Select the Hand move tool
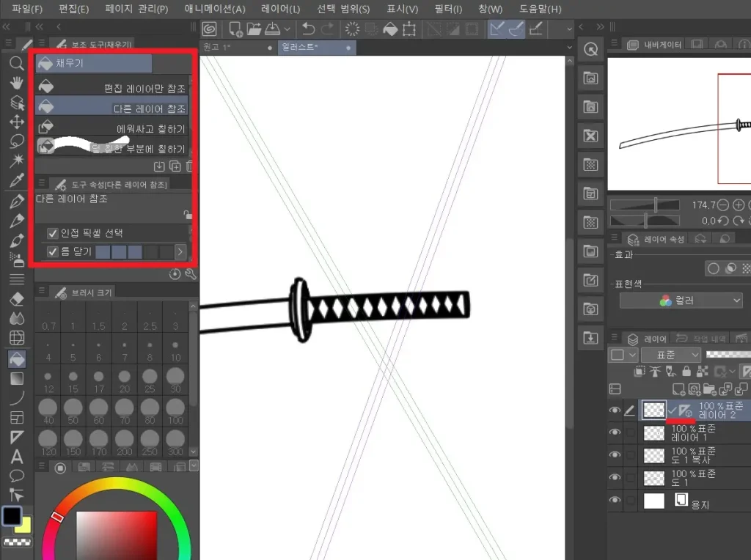 [x=17, y=84]
